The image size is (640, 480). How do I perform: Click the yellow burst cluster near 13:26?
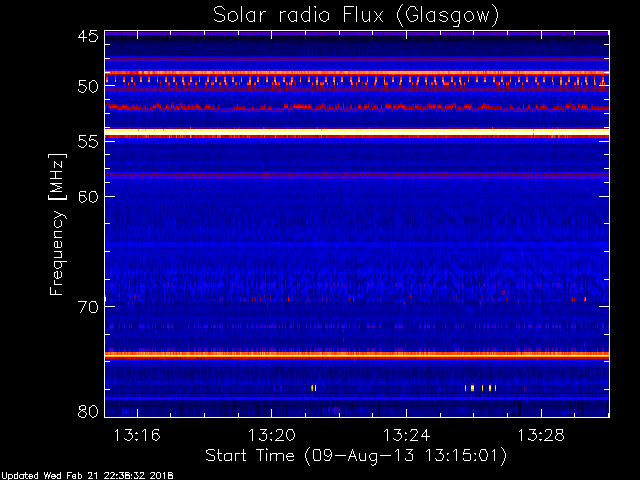point(481,387)
